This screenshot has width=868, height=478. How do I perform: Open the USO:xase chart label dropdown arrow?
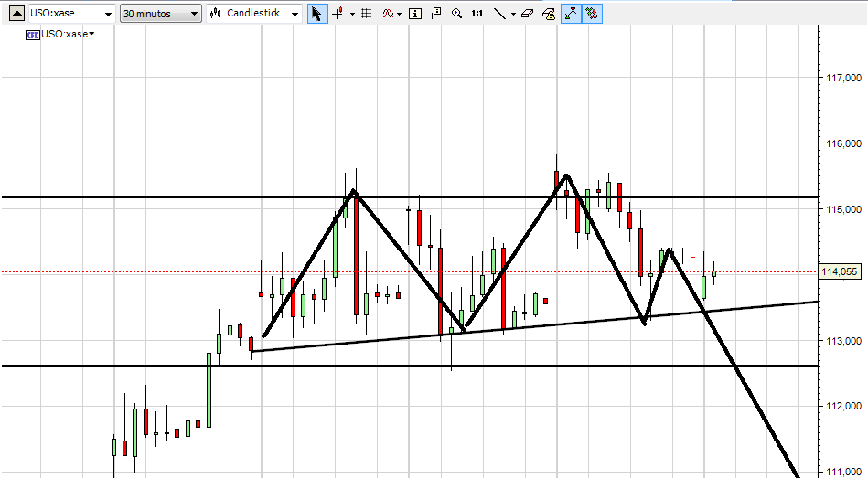[x=91, y=34]
